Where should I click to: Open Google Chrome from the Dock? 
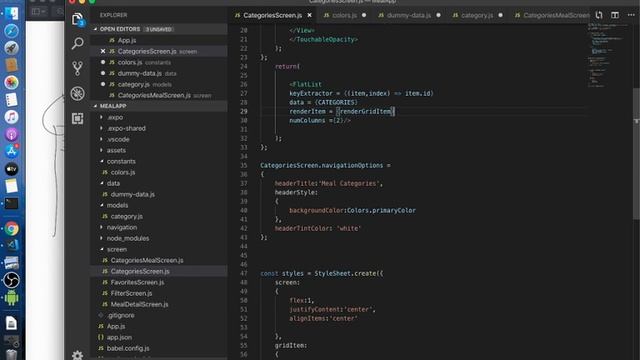(11, 229)
